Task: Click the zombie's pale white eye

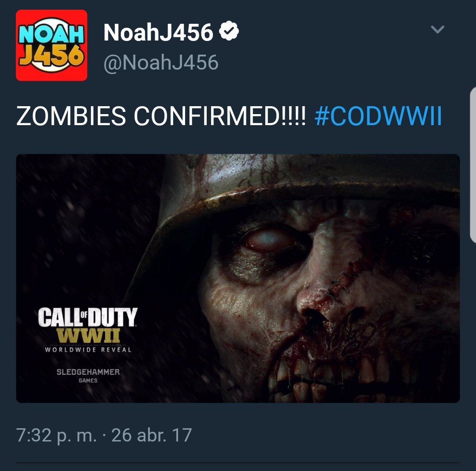Action: [269, 239]
